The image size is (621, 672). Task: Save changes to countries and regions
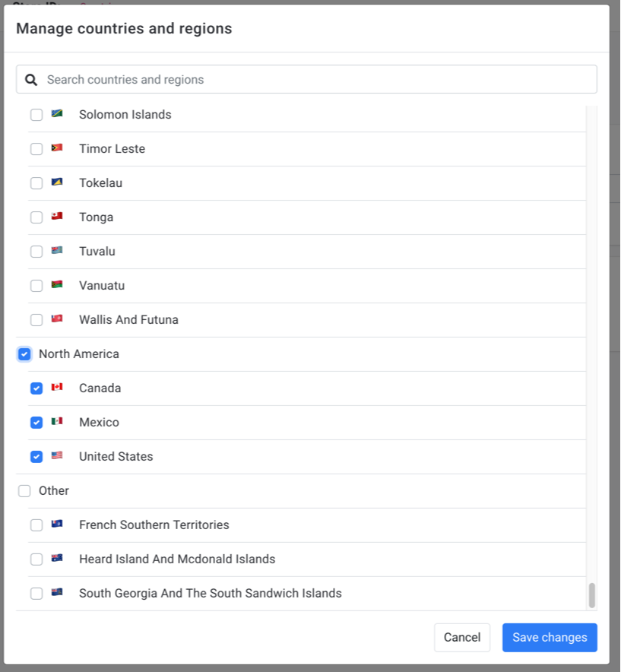click(550, 637)
